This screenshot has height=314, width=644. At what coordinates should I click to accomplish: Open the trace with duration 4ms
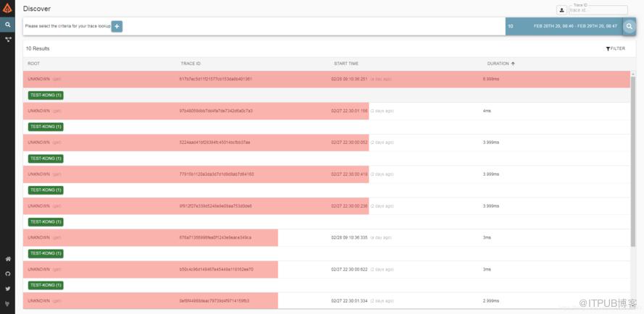[327, 111]
